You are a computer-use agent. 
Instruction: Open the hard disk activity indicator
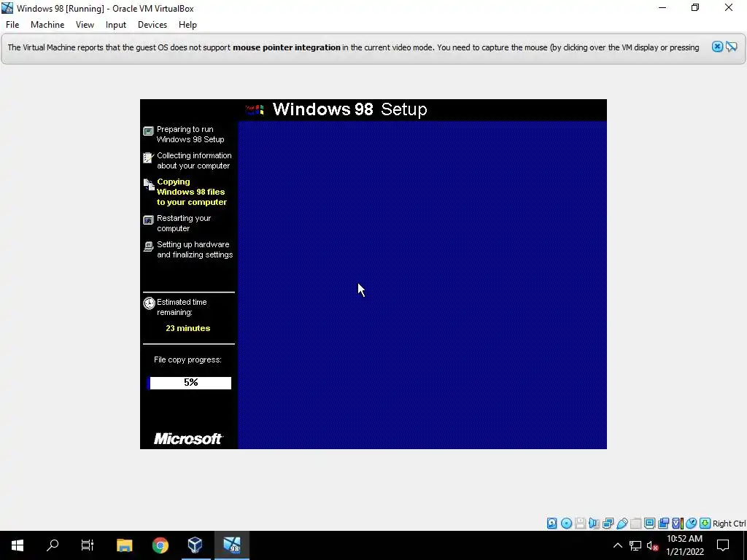pyautogui.click(x=551, y=524)
